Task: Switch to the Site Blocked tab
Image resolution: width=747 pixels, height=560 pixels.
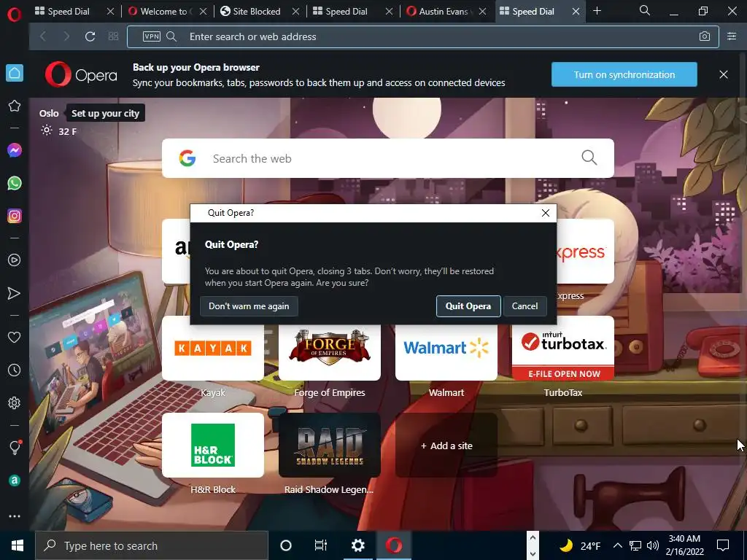Action: coord(256,12)
